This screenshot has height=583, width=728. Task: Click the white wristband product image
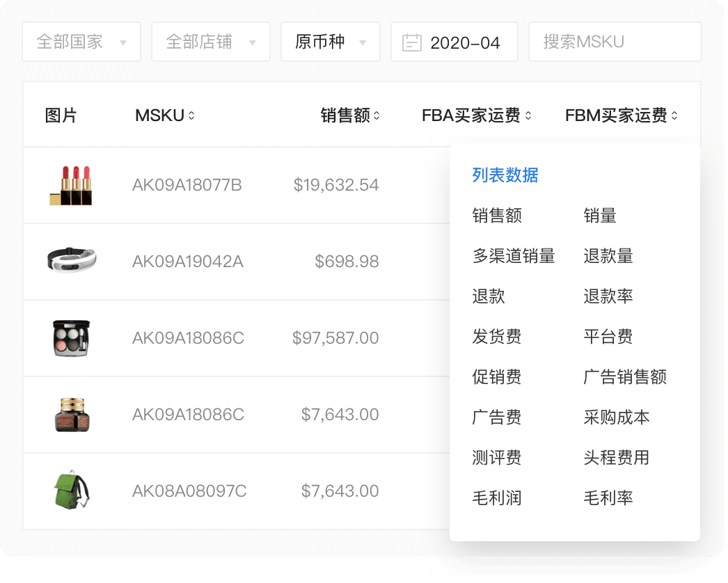point(72,262)
